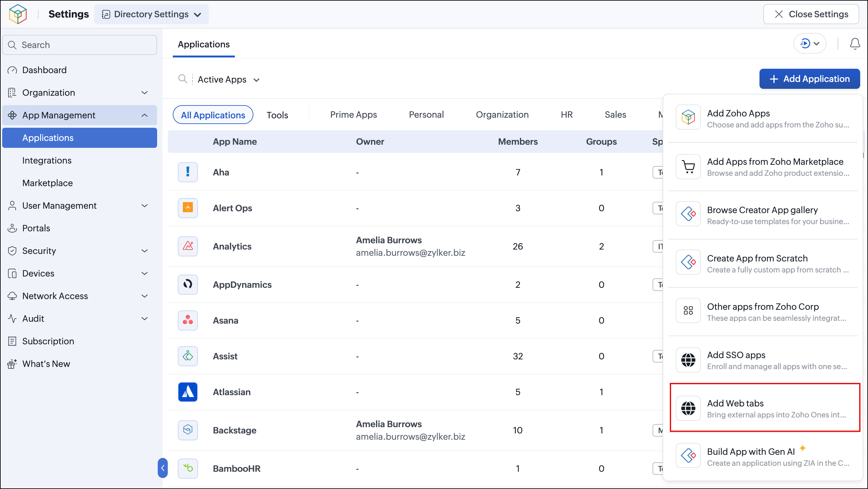This screenshot has width=868, height=489.
Task: Collapse the sidebar with the arrow handle
Action: 163,468
